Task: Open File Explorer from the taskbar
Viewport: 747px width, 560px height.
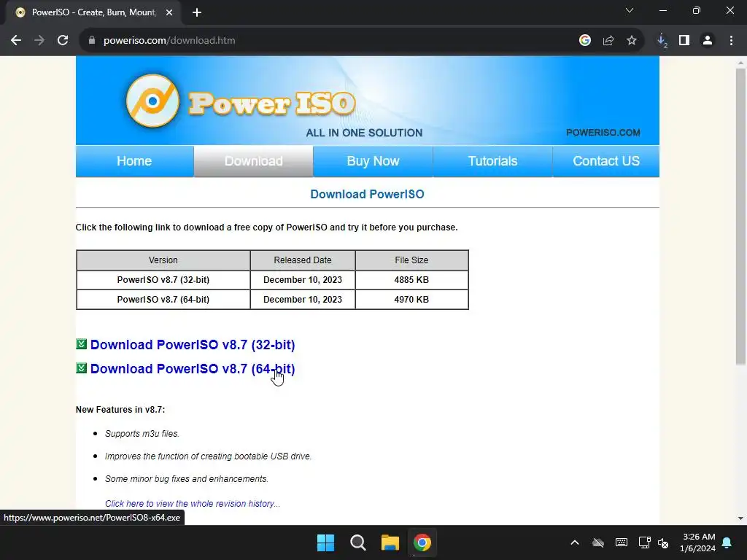Action: pyautogui.click(x=390, y=542)
